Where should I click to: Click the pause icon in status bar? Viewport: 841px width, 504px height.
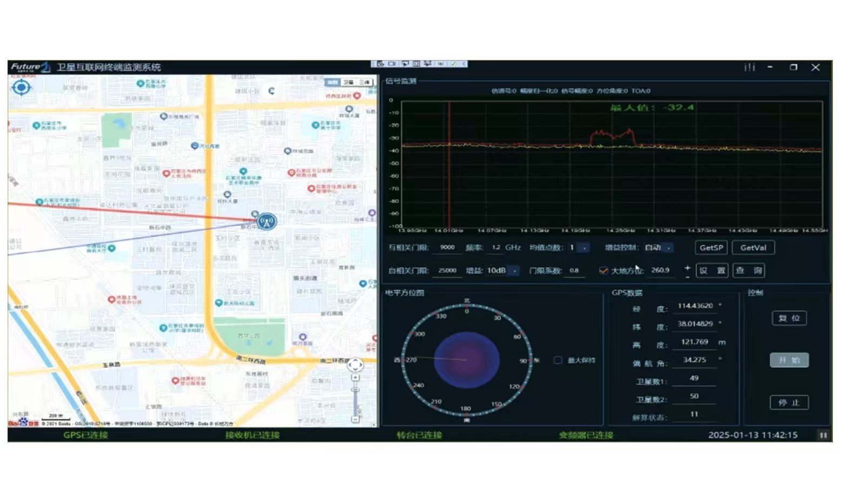(823, 435)
